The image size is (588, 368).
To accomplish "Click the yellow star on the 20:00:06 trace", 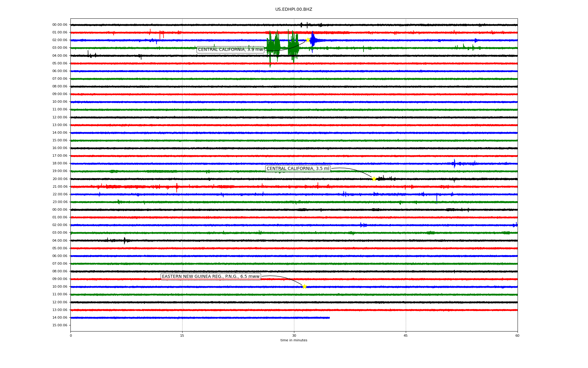I will coord(374,179).
